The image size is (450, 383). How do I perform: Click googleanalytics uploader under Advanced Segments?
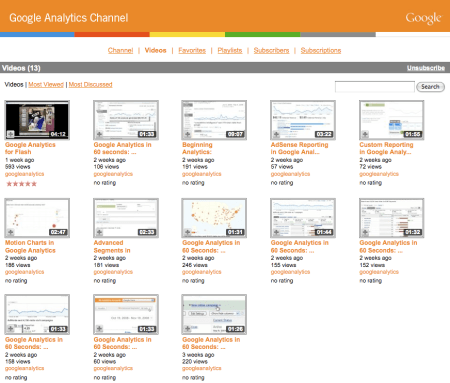tap(113, 272)
